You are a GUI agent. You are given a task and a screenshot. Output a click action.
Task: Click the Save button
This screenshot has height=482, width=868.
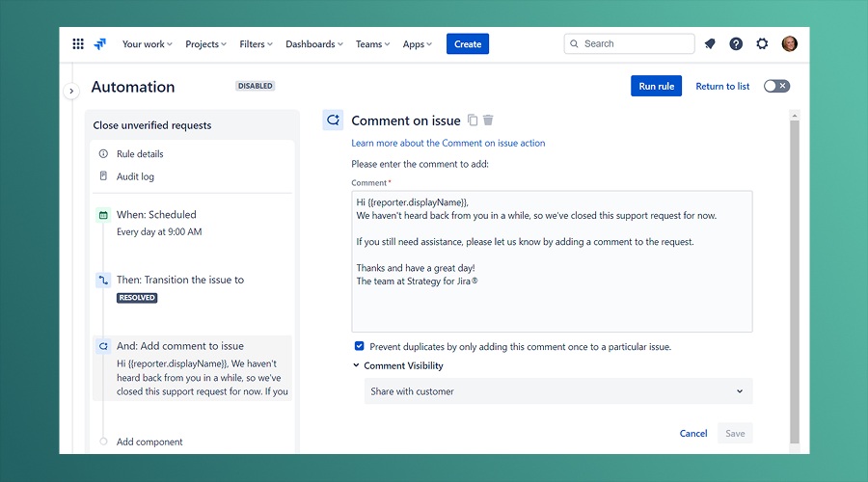[735, 433]
